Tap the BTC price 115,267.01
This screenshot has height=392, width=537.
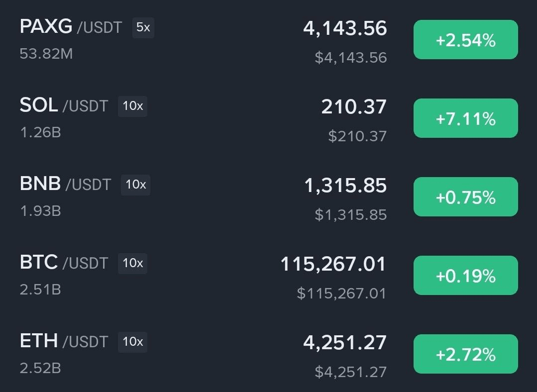333,264
